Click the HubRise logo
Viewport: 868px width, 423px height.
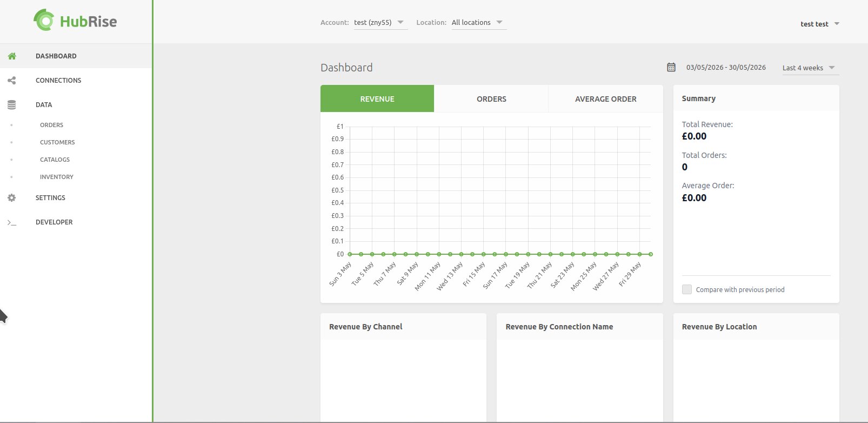coord(75,21)
